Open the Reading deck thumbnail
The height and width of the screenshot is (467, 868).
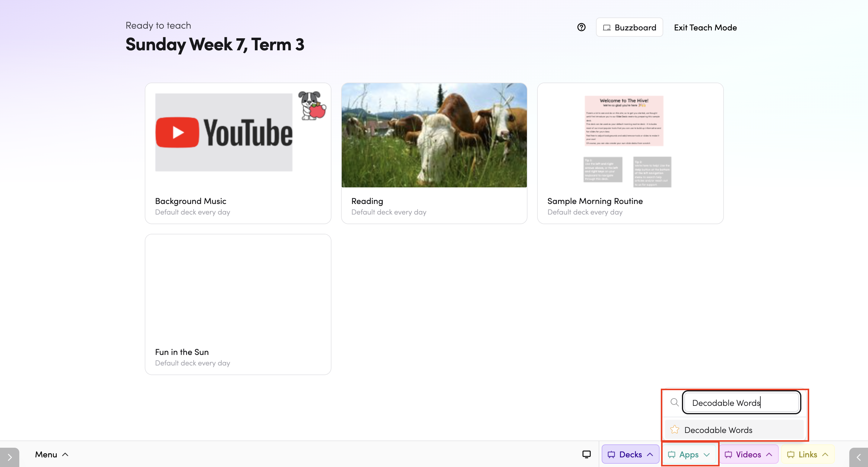[x=434, y=135]
